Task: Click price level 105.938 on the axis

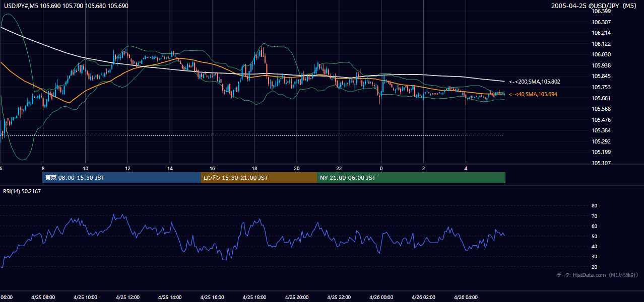Action: point(602,65)
